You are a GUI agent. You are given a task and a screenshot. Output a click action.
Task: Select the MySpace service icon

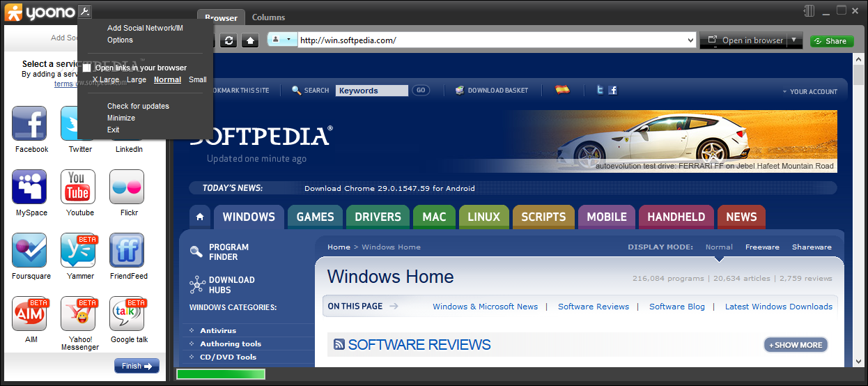coord(29,187)
